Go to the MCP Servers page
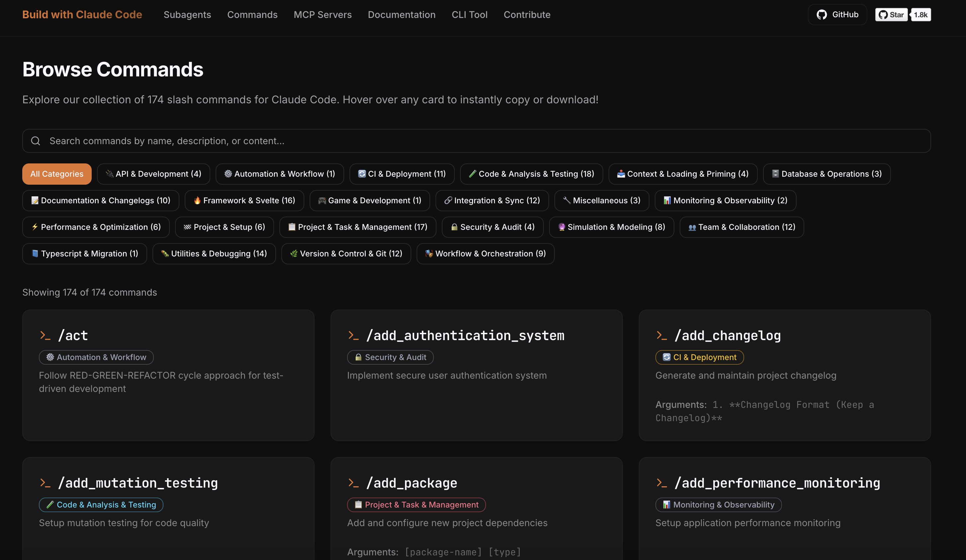This screenshot has height=560, width=966. (322, 15)
